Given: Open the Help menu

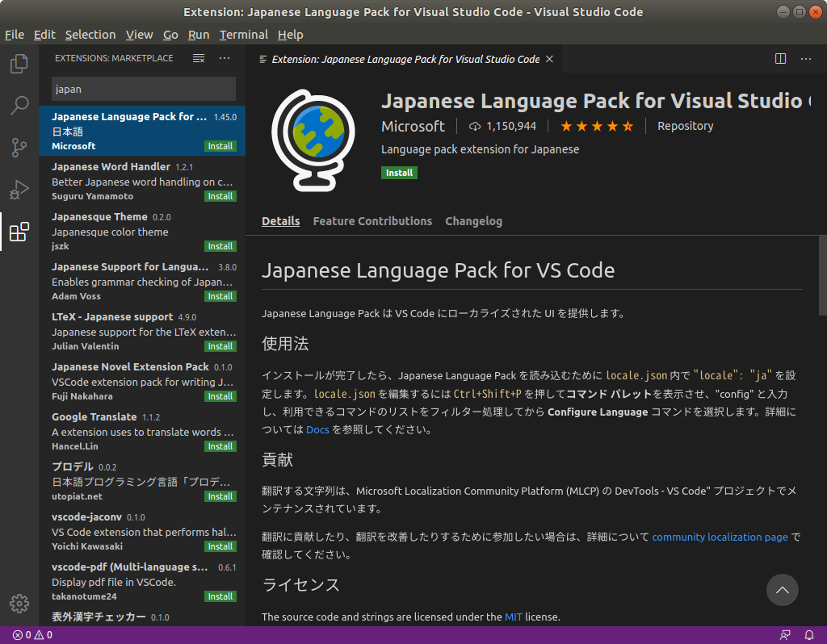Looking at the screenshot, I should [x=290, y=35].
